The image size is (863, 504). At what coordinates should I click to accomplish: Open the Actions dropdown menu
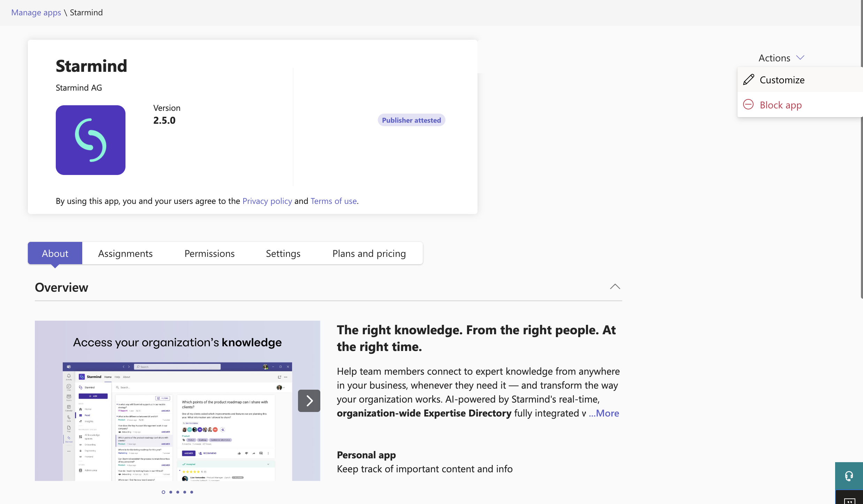tap(780, 57)
